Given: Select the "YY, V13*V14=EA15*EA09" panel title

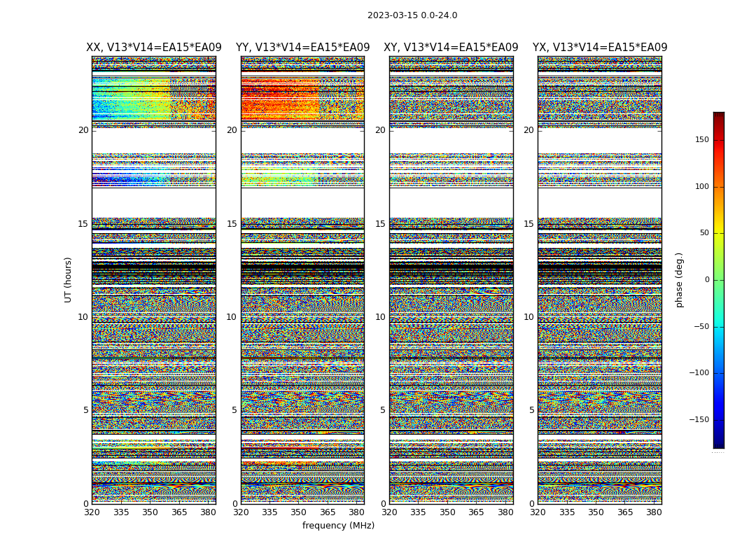Looking at the screenshot, I should (x=303, y=48).
